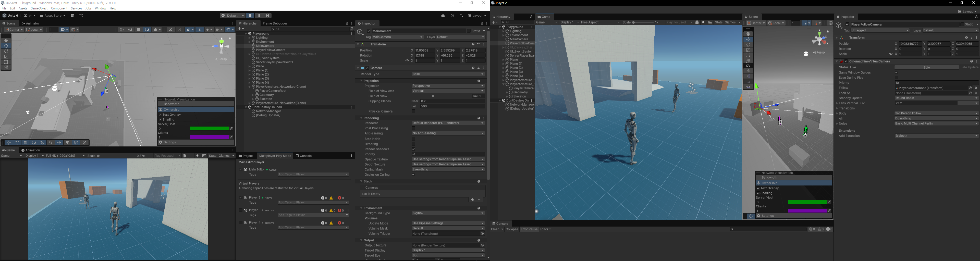The image size is (980, 261).
Task: Collapse the Playground scene in main Hierarchy
Action: click(x=246, y=33)
